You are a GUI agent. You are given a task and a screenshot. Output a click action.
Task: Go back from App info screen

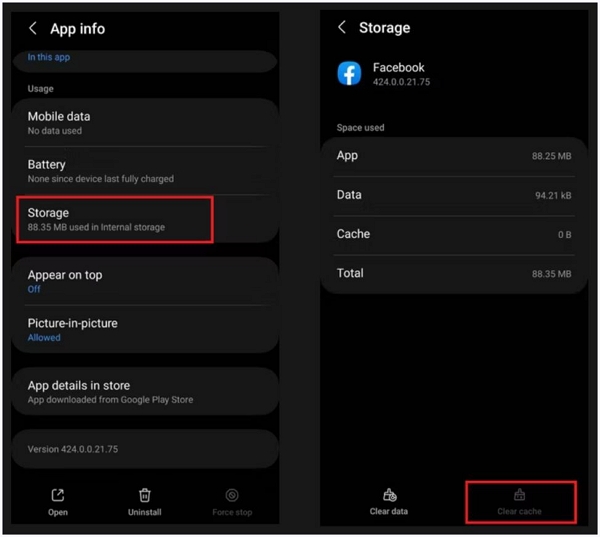pos(33,28)
